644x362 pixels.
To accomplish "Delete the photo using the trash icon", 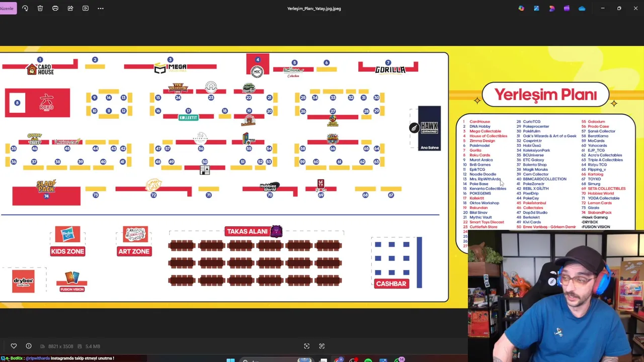I will coord(40,8).
